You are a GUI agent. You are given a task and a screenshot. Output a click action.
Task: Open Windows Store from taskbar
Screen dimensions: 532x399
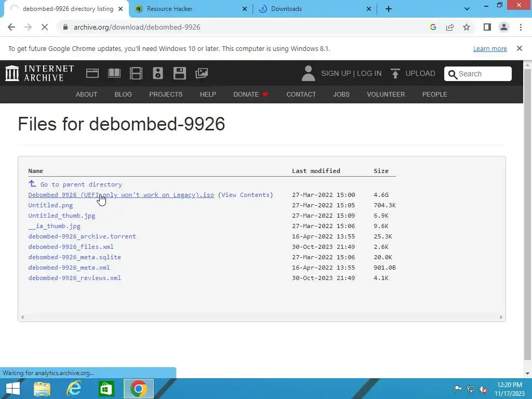click(x=106, y=389)
